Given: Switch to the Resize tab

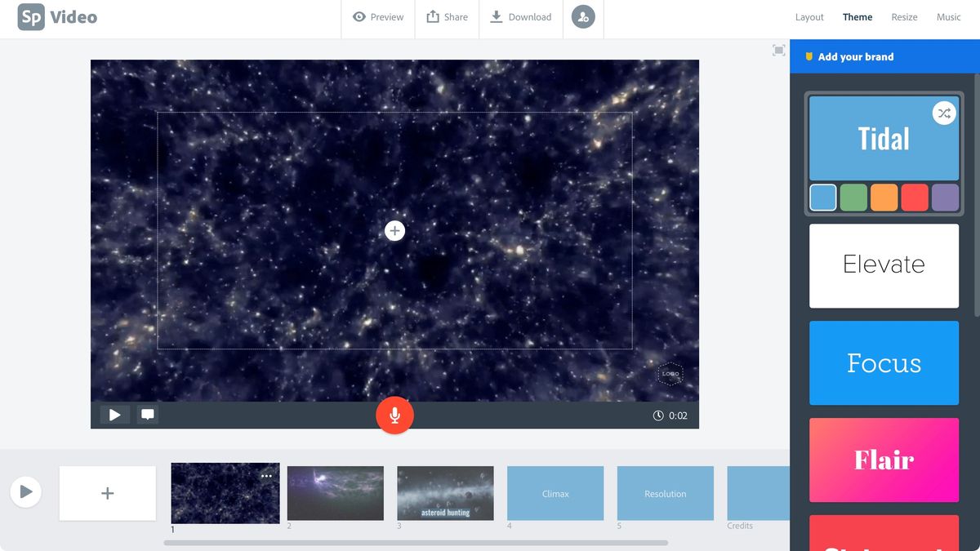Looking at the screenshot, I should coord(904,16).
